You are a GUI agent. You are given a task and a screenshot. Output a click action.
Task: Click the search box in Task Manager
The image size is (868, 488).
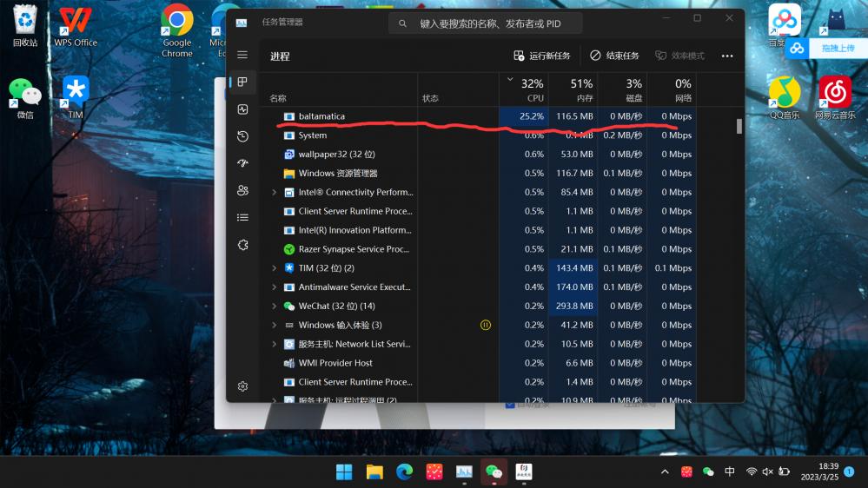click(485, 23)
